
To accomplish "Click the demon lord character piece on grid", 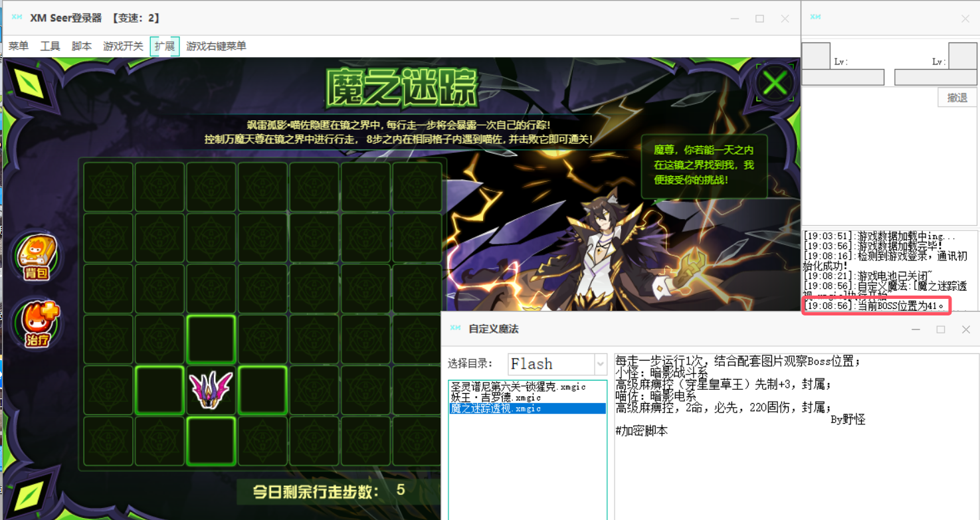I will 211,390.
